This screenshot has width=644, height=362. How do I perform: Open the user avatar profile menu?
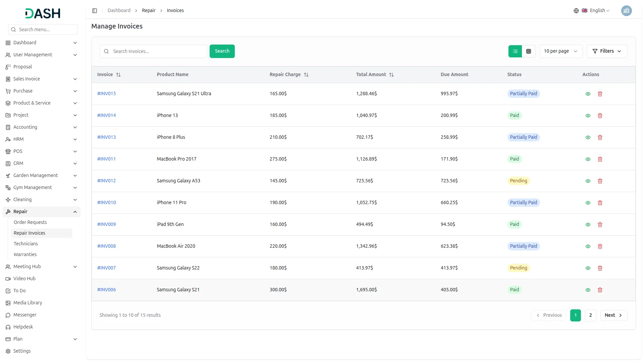pyautogui.click(x=626, y=11)
